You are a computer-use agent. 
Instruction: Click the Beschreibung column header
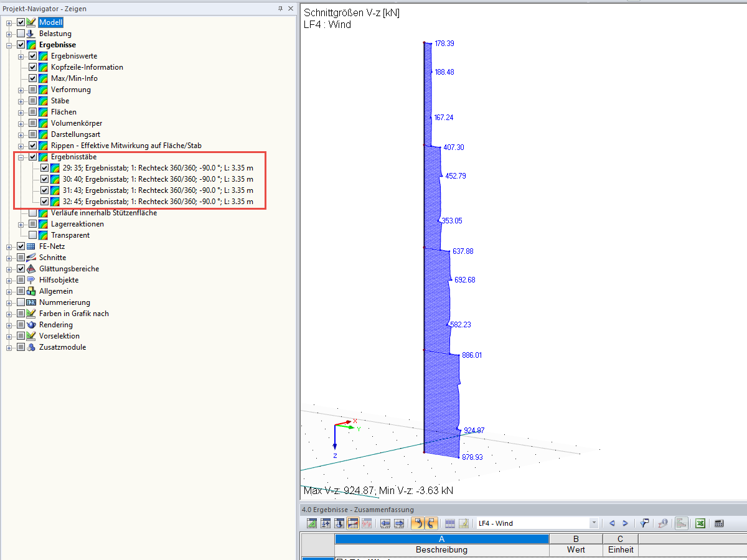pos(441,549)
